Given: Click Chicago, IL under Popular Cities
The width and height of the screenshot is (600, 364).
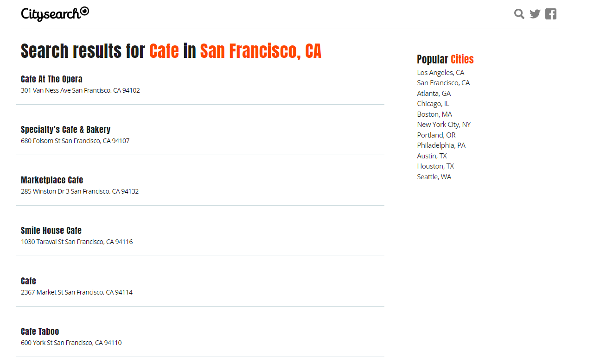Looking at the screenshot, I should (433, 103).
